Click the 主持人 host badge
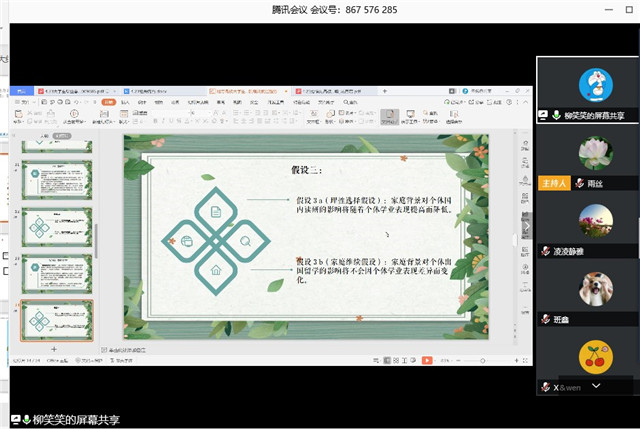Screen dimensions: 640x429 pos(553,184)
